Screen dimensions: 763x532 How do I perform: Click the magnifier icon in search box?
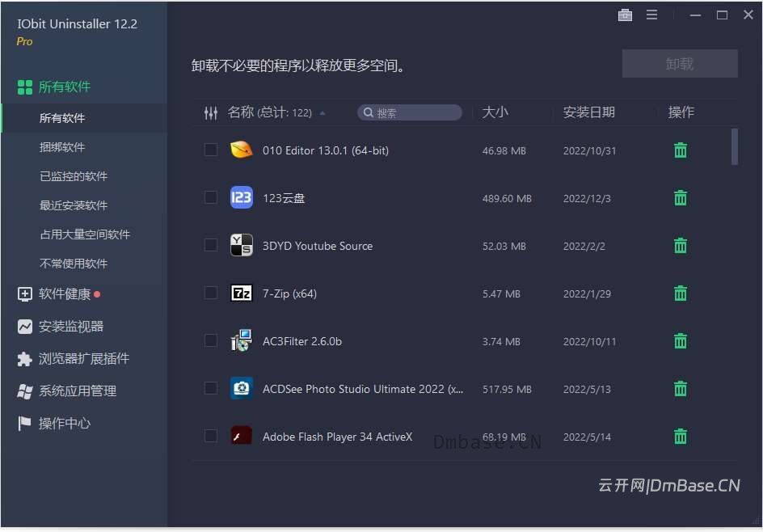[x=369, y=113]
